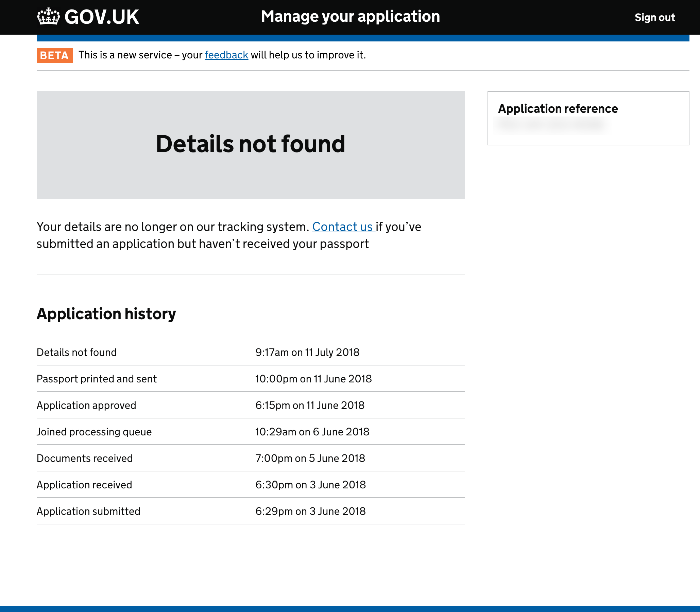Click the 9:17am on 11 July 2018 timestamp
Viewport: 700px width, 612px height.
307,352
